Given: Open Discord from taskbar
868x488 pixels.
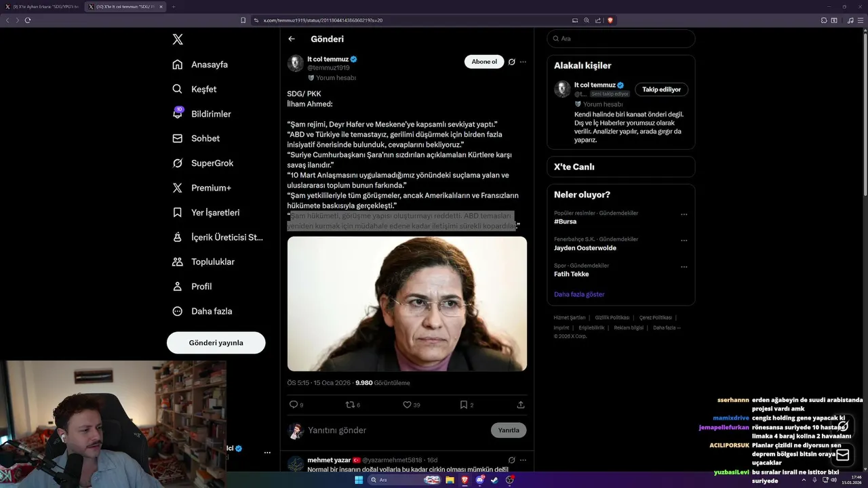Looking at the screenshot, I should click(480, 480).
